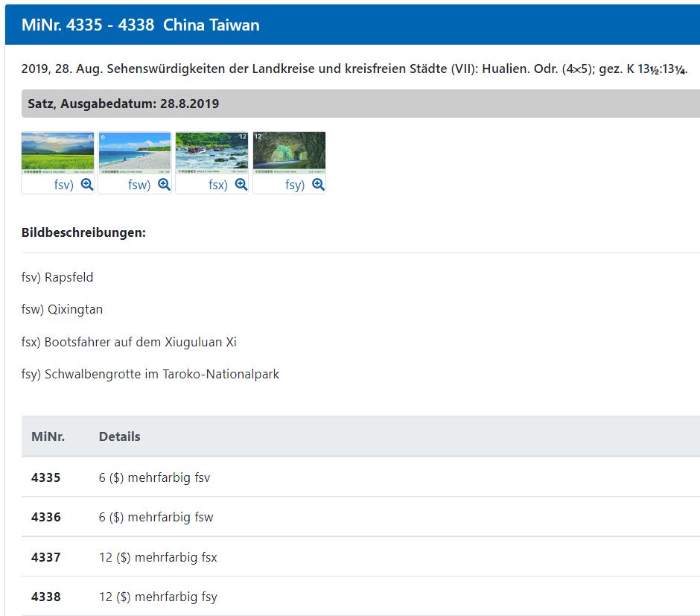The height and width of the screenshot is (616, 700).
Task: Open the Swallow Grotto tunnel stamp thumbnail
Action: [290, 153]
